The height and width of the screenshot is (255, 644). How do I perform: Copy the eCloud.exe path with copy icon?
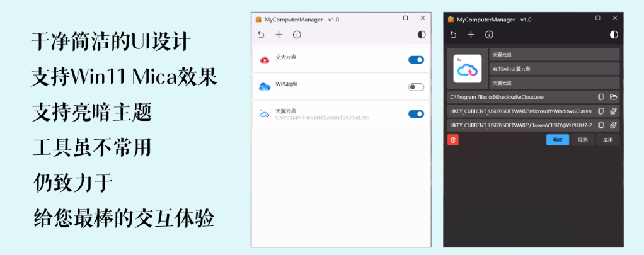coord(601,98)
